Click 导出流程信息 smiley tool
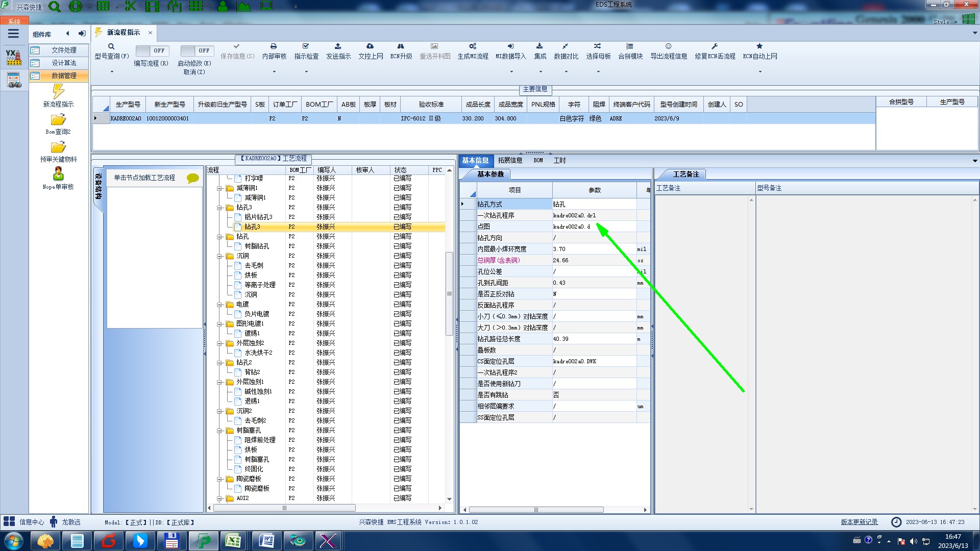980x551 pixels. pyautogui.click(x=669, y=51)
